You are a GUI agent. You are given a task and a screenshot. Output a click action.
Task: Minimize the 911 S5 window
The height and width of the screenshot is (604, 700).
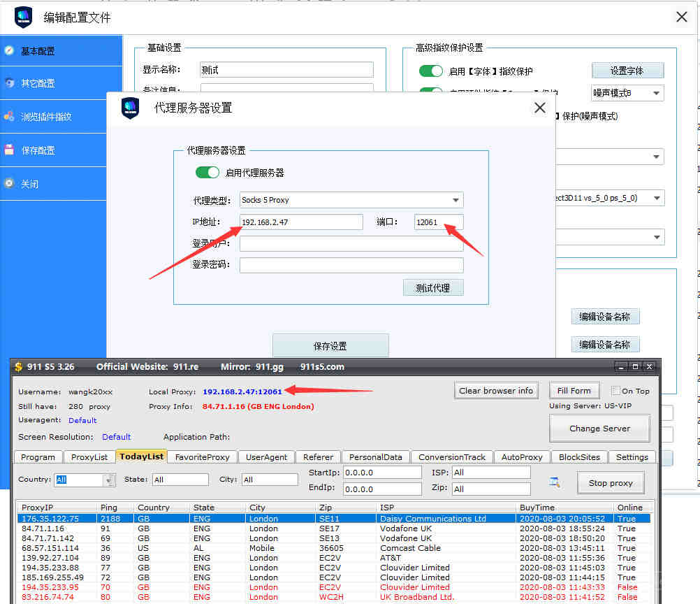[620, 367]
